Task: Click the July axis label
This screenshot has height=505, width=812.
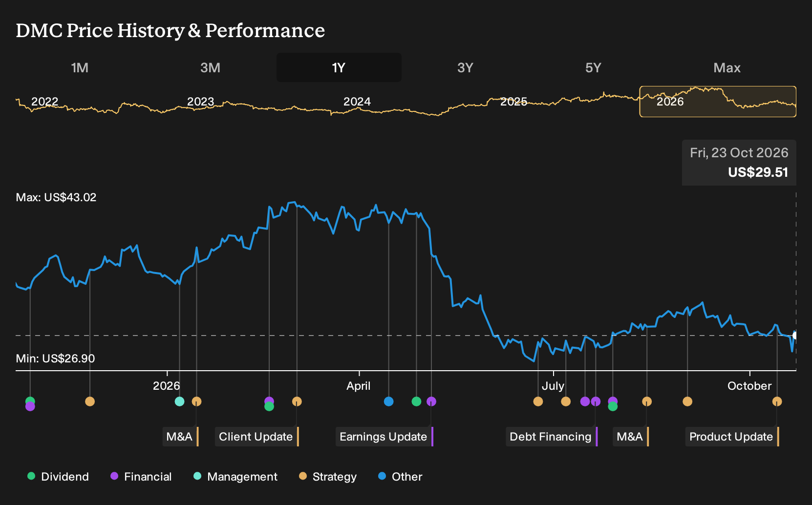Action: point(553,386)
